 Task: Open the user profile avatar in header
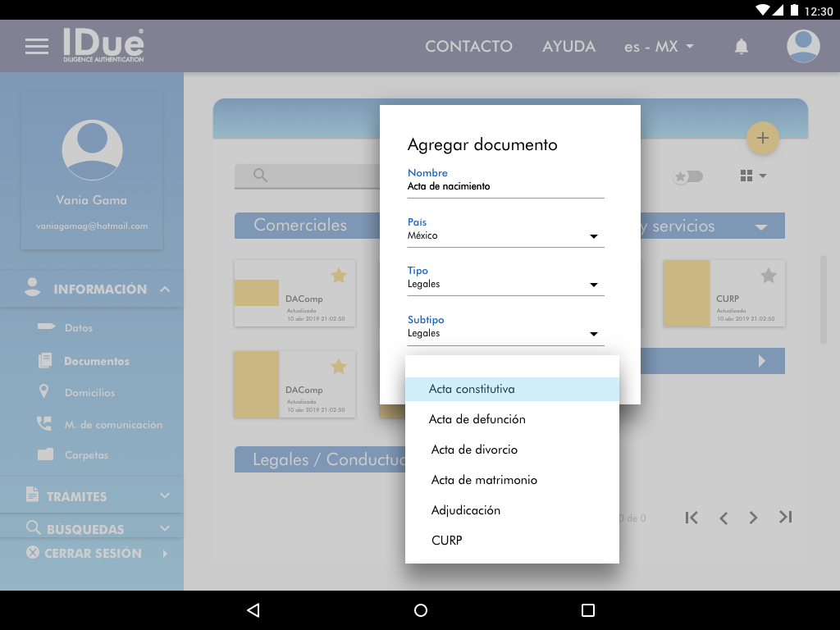[803, 47]
